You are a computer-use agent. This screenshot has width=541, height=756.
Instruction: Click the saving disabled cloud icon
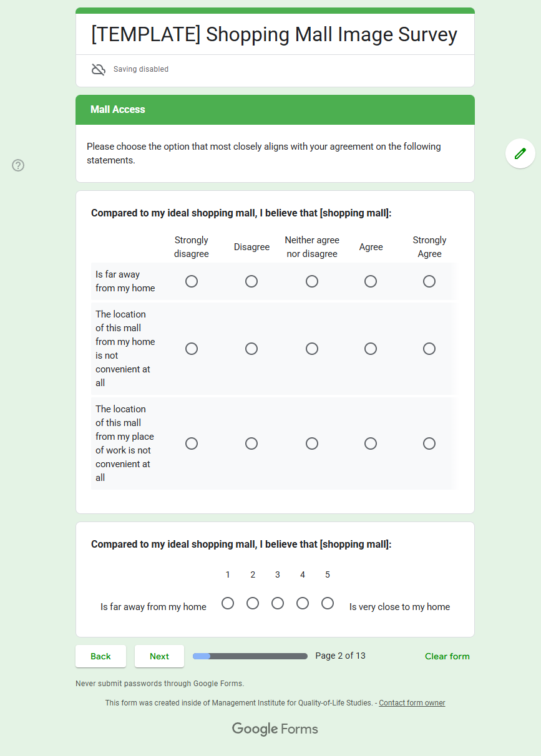pos(99,69)
